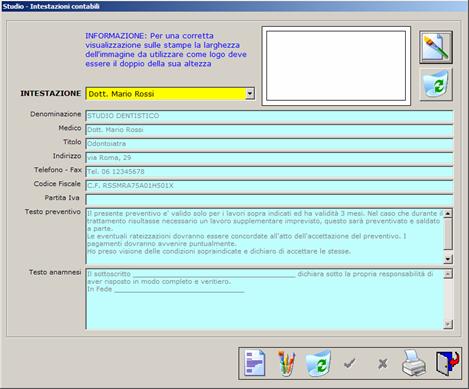Click the Telefono - Fax field

[269, 172]
